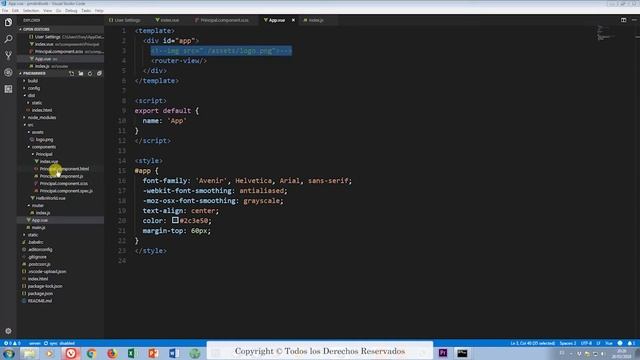The width and height of the screenshot is (640, 360).
Task: Open HelloWorld.vue in the file tree
Action: click(x=51, y=198)
